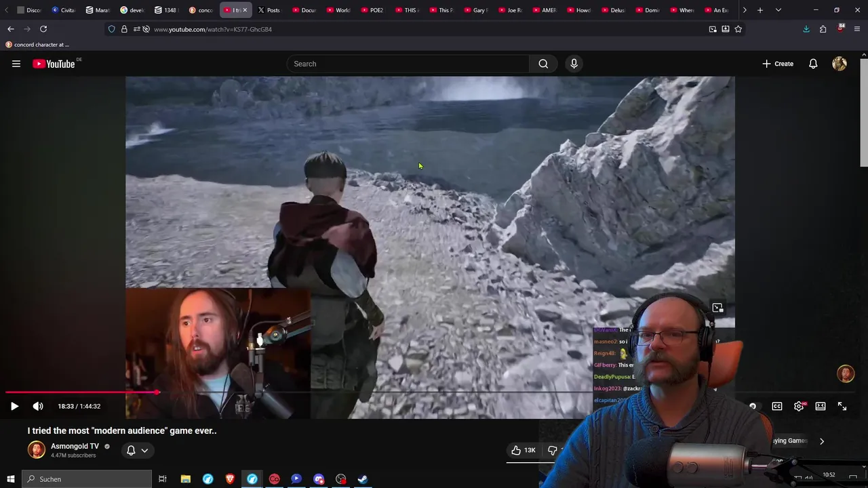Open the tracking protection shield icon
This screenshot has height=488, width=868.
pyautogui.click(x=112, y=29)
